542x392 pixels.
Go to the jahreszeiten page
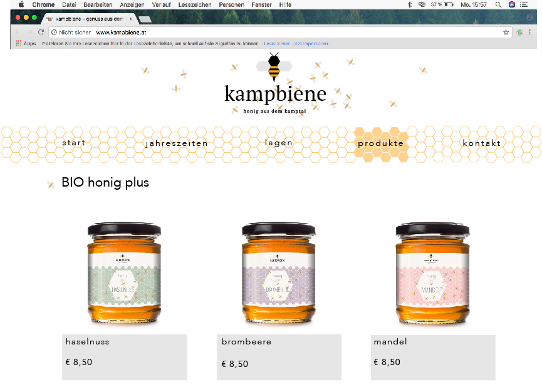177,143
